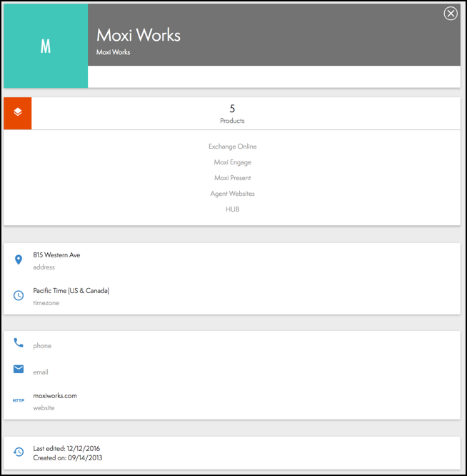
Task: Click the timezone clock icon
Action: [19, 295]
